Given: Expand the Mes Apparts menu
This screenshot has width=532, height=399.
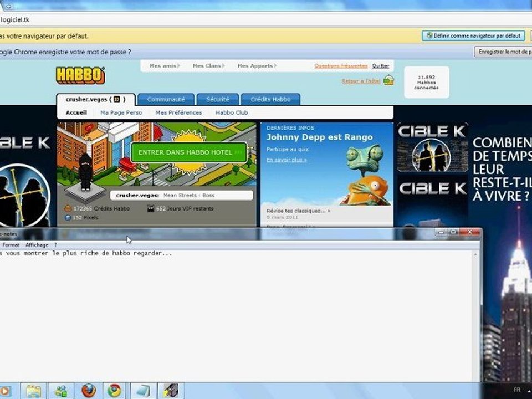Looking at the screenshot, I should [257, 66].
